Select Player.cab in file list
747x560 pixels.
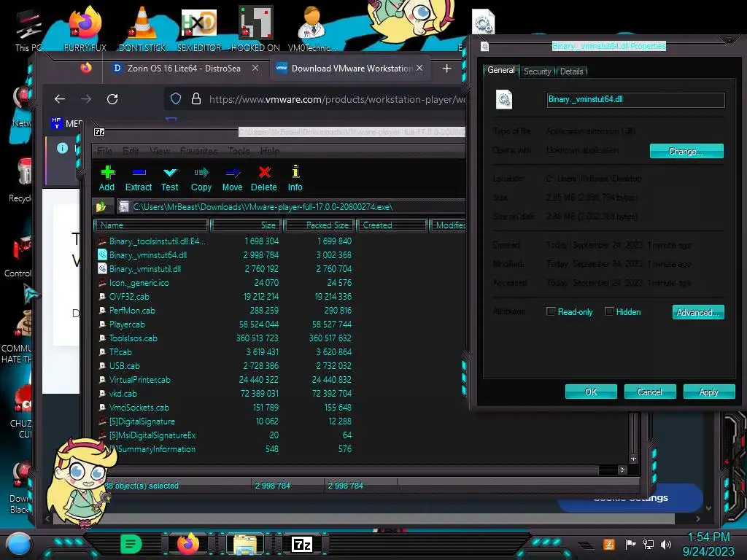[127, 324]
